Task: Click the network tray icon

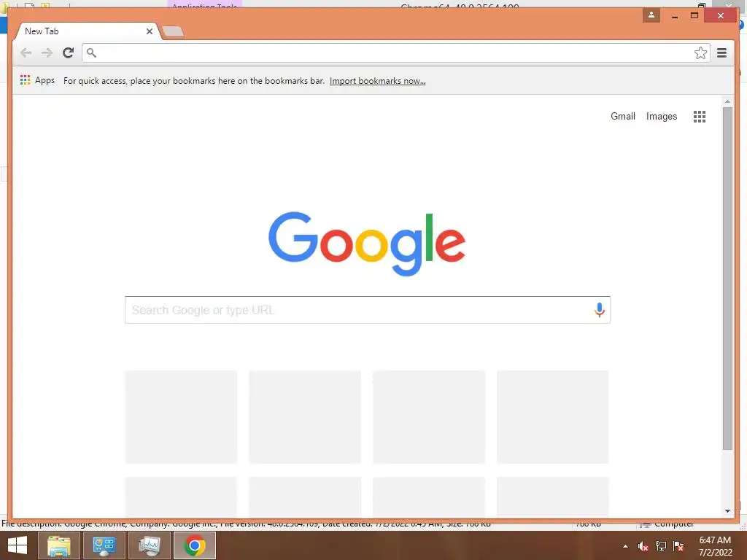Action: (661, 546)
